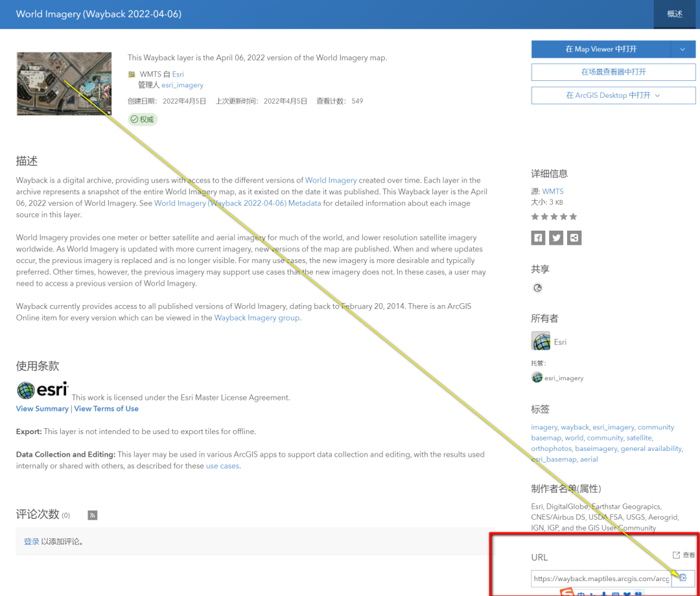The width and height of the screenshot is (700, 596).
Task: Click the public sharing globe icon
Action: (537, 288)
